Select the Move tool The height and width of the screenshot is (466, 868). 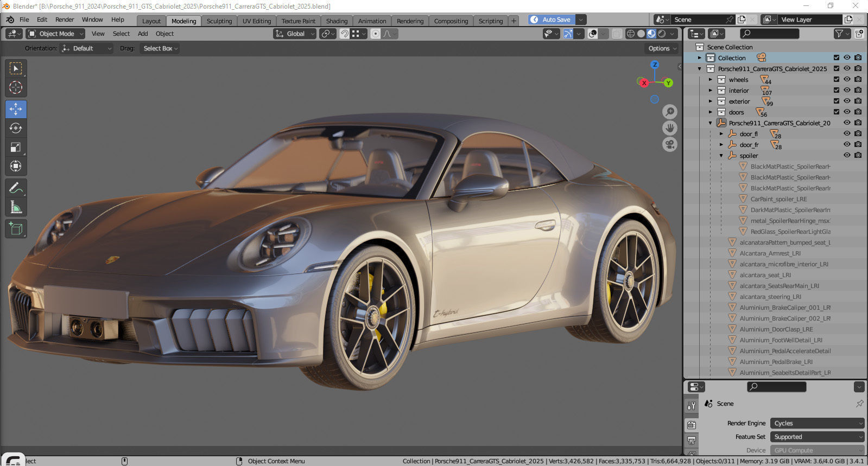[16, 109]
